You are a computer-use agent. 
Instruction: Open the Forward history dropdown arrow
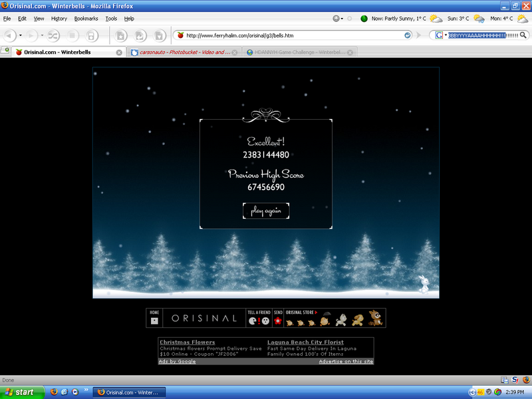tap(42, 35)
